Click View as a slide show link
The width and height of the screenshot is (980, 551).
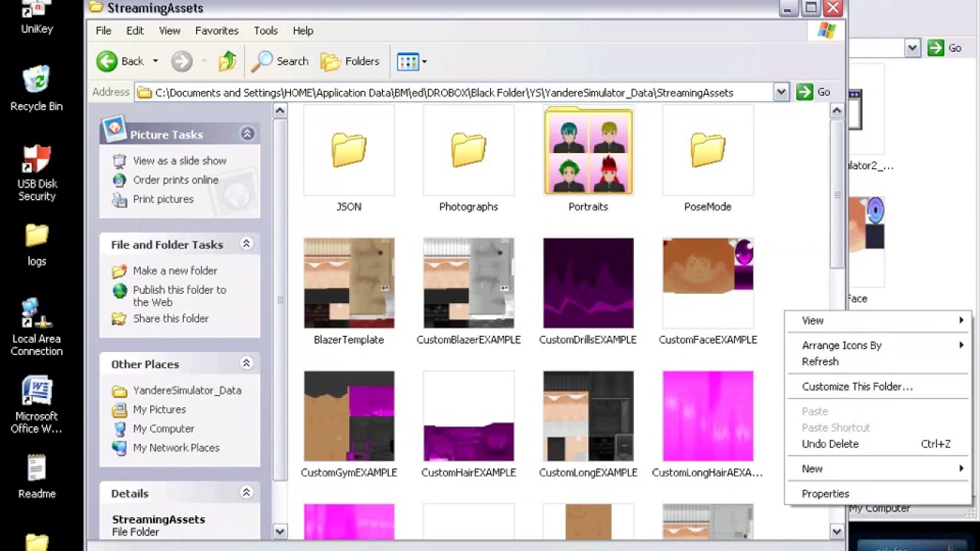(x=179, y=161)
